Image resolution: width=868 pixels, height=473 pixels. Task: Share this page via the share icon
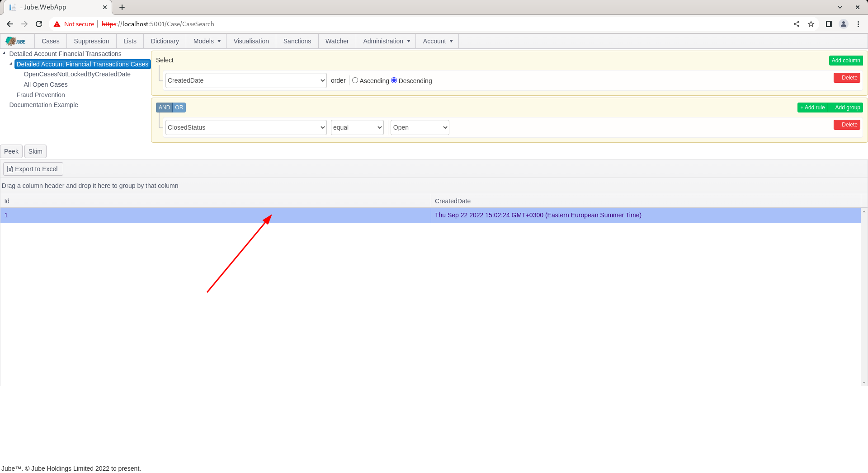797,24
